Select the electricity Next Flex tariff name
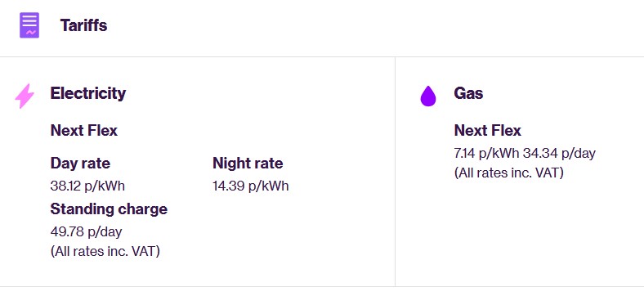The image size is (644, 296). click(84, 131)
